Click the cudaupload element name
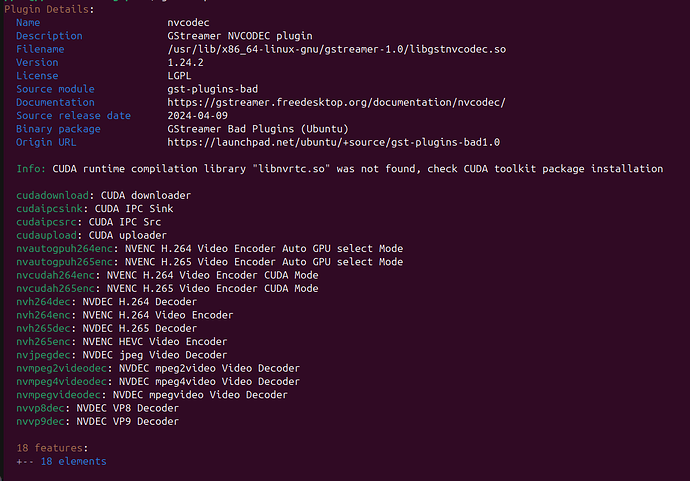690x481 pixels. (48, 235)
